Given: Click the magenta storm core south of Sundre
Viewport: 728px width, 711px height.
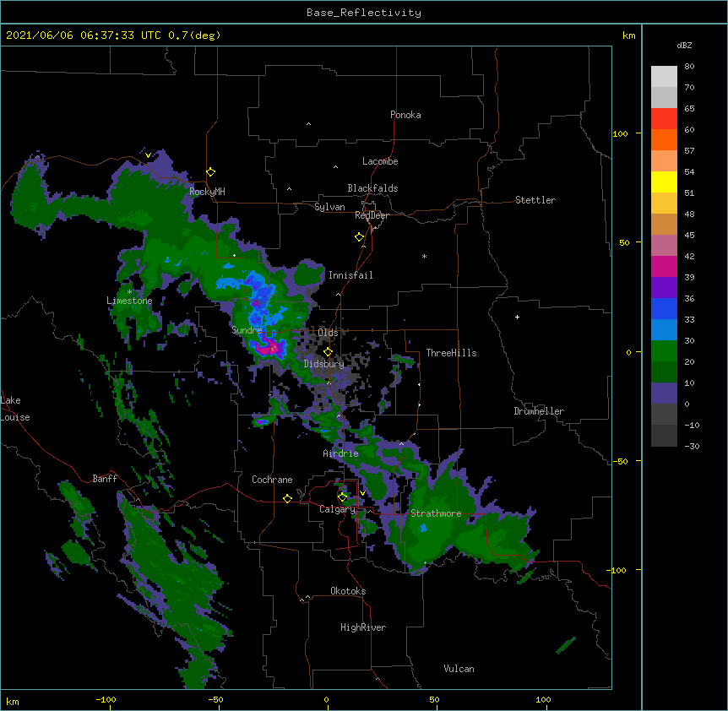Looking at the screenshot, I should 269,348.
